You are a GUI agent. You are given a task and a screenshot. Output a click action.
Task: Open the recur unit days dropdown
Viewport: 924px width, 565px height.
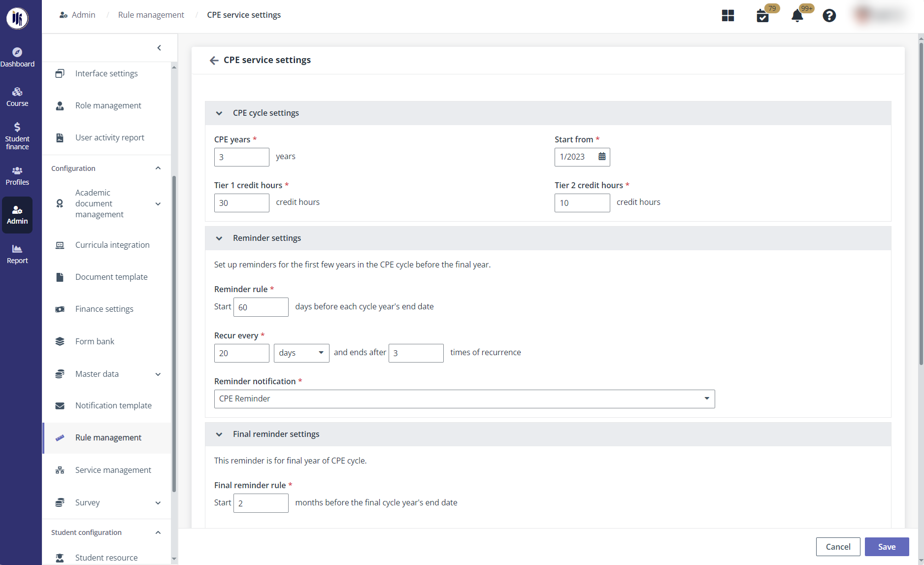coord(301,353)
